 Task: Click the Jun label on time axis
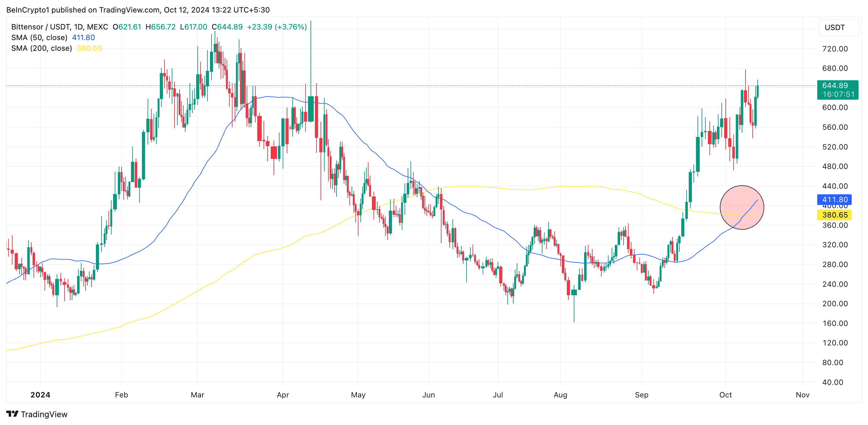428,395
